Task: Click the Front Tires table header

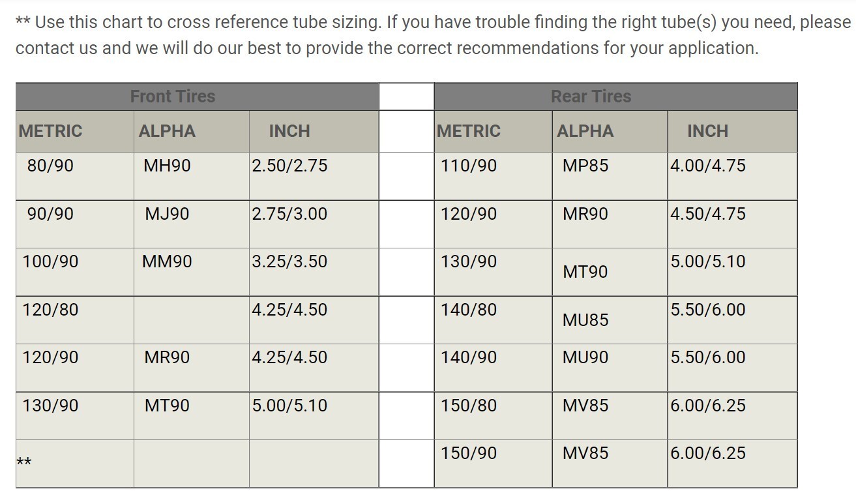Action: [197, 96]
